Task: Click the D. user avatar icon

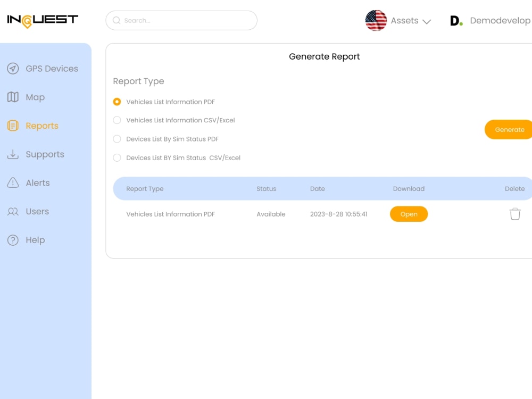Action: [456, 21]
